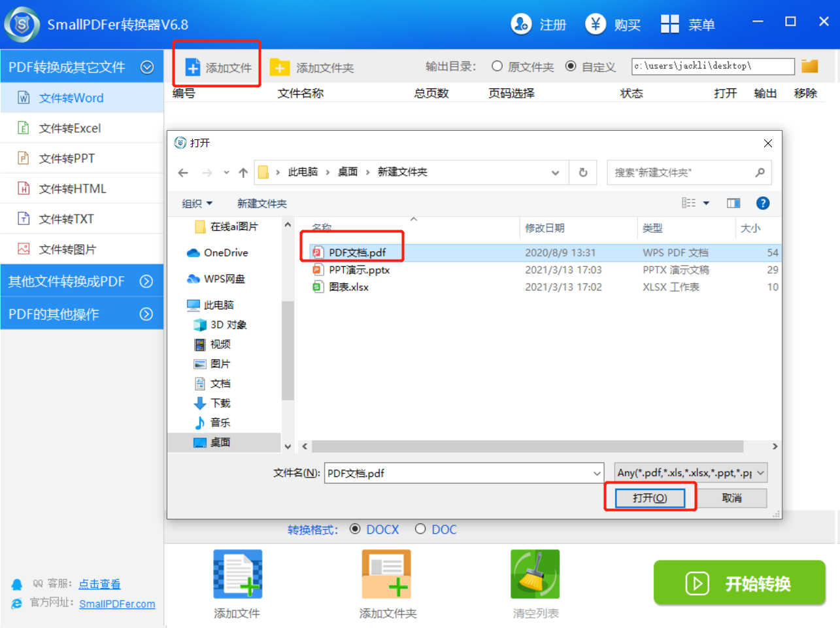
Task: Click the blue help question mark icon
Action: pos(763,203)
